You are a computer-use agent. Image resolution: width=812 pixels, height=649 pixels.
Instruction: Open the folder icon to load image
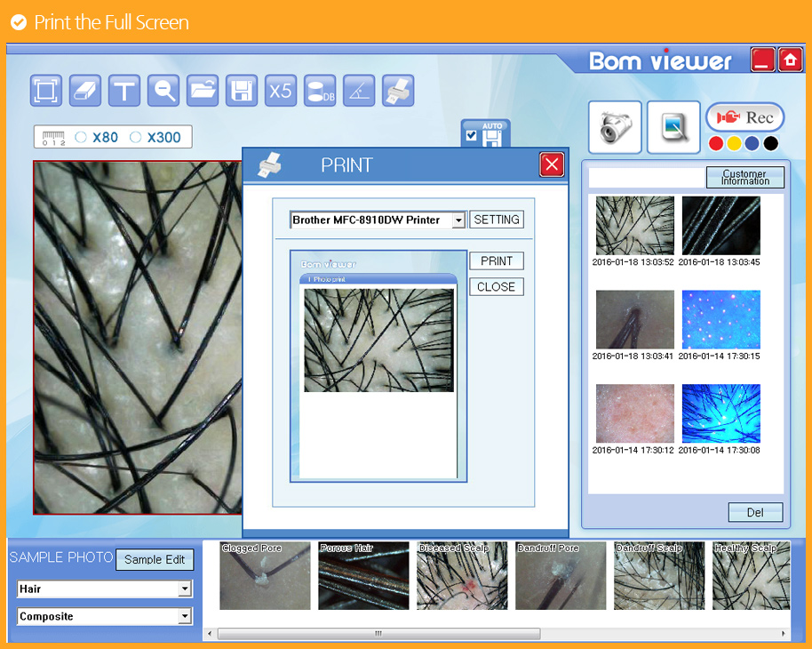(x=203, y=90)
